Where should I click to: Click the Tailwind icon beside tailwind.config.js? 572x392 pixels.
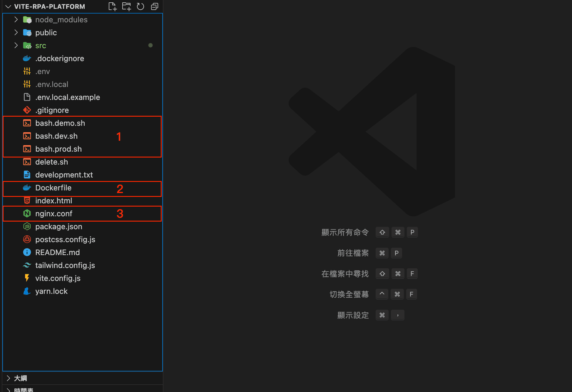27,265
